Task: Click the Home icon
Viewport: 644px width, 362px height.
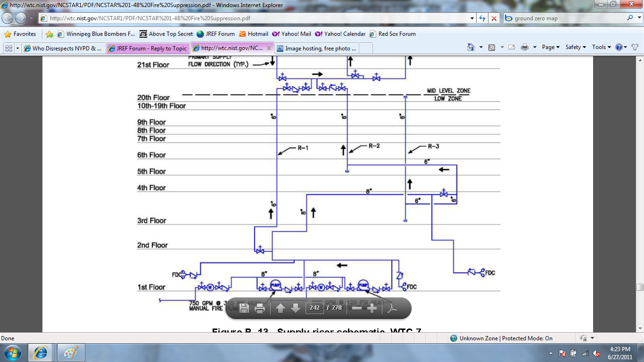Action: [x=471, y=48]
